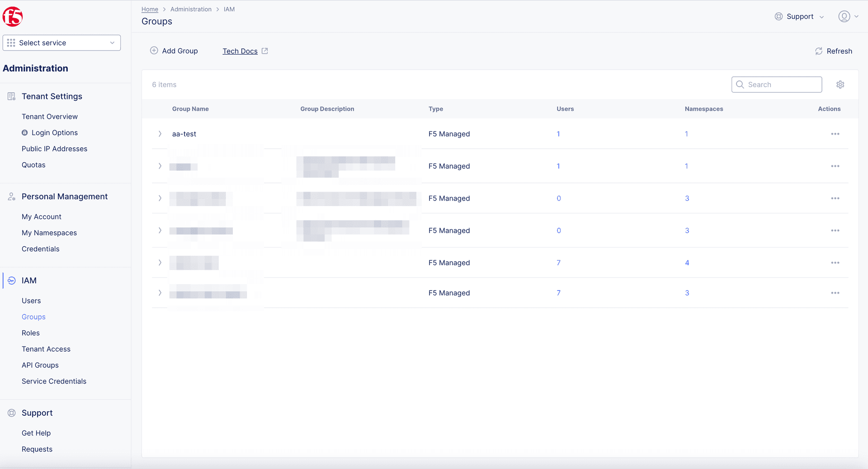This screenshot has height=469, width=868.
Task: Select Groups in IAM sidebar
Action: [x=33, y=317]
